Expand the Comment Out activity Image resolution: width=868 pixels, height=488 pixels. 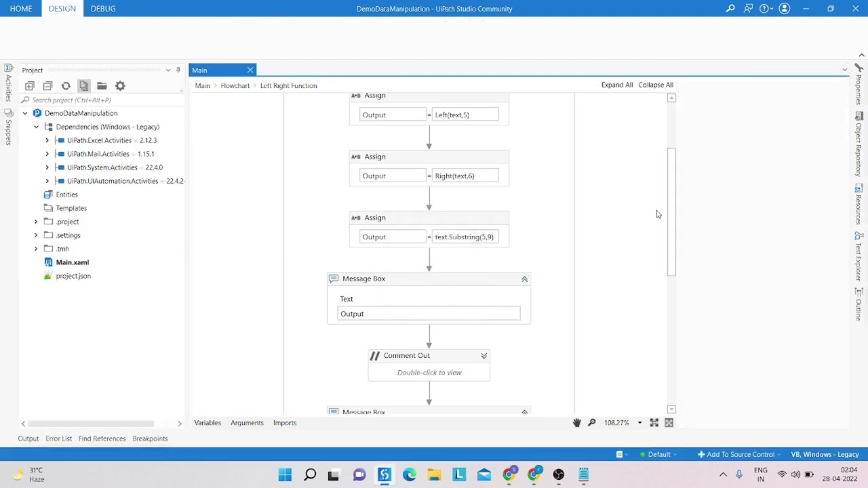[484, 355]
